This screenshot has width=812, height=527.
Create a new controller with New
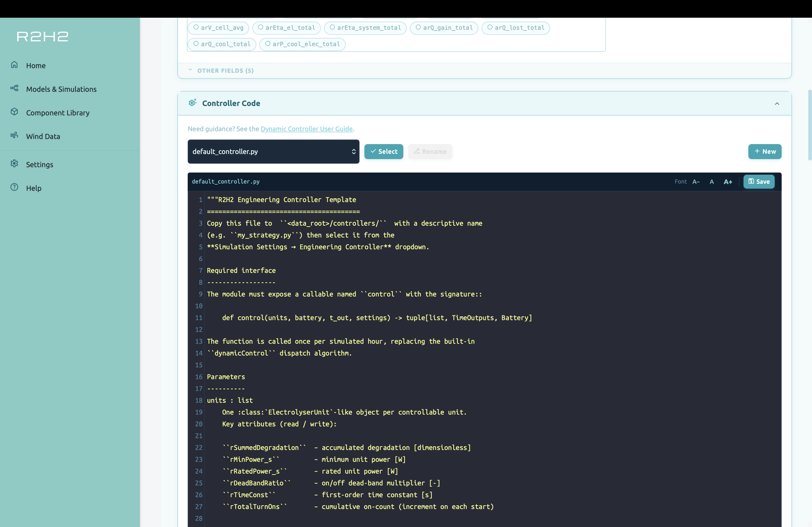[x=765, y=151]
